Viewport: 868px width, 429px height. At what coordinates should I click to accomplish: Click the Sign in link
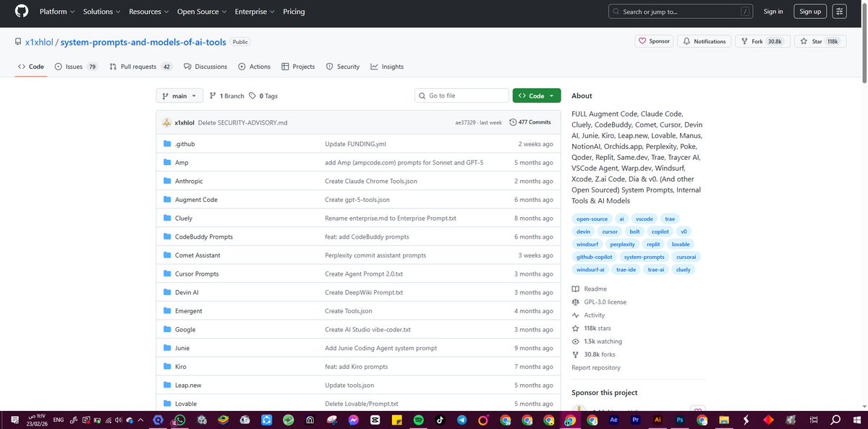773,12
